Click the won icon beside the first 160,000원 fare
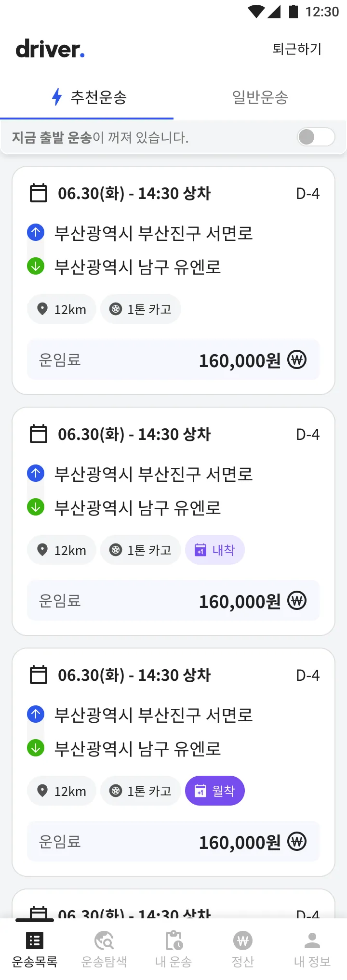Image resolution: width=347 pixels, height=980 pixels. 297,360
